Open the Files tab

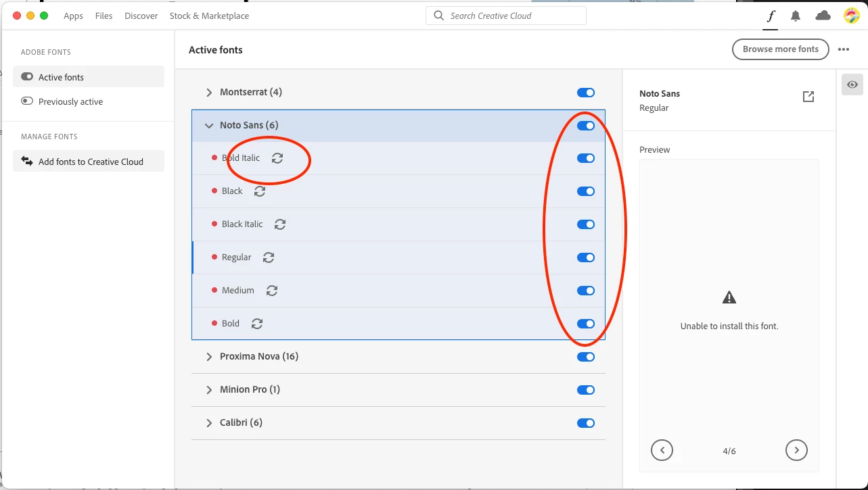(x=104, y=16)
